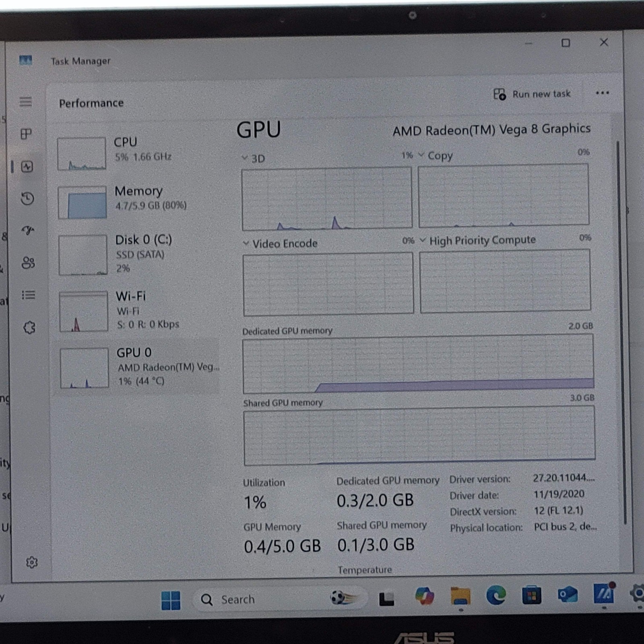The height and width of the screenshot is (644, 644).
Task: Open Microsoft Edge from the taskbar
Action: pos(496,595)
